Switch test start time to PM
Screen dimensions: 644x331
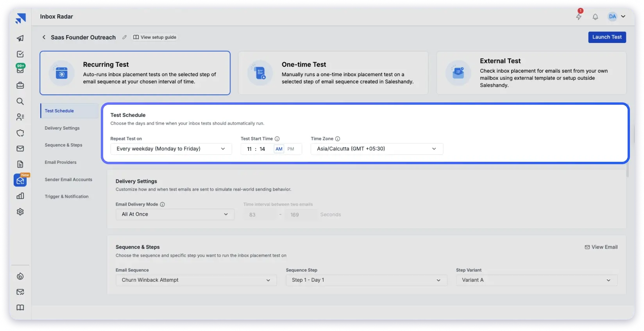coord(291,149)
